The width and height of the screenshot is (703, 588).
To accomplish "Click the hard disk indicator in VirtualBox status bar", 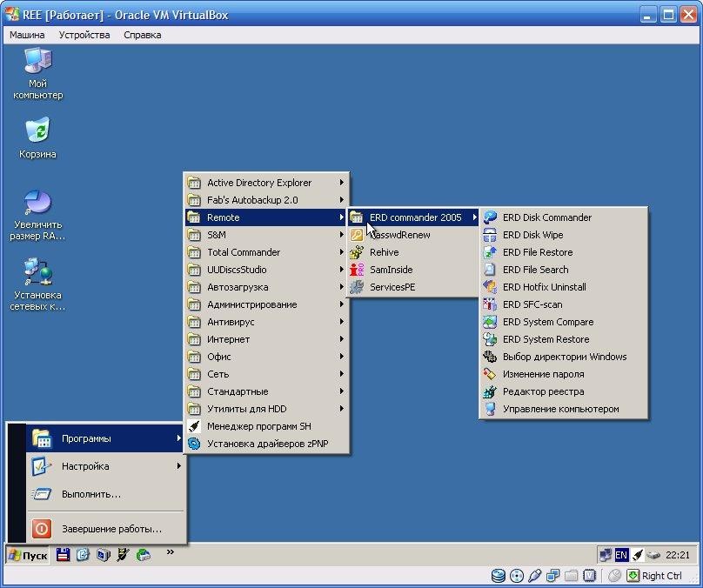I will 499,576.
